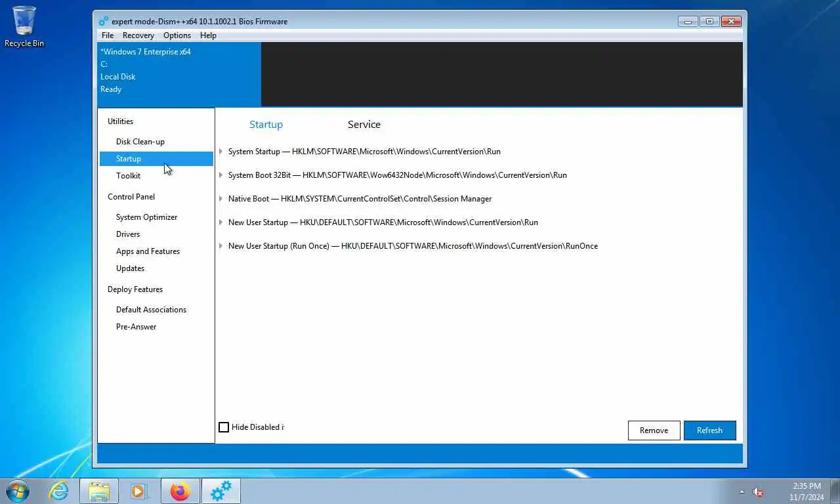Expand System Startup HKLM Run entry
Screen dimensions: 840x504
pyautogui.click(x=221, y=152)
